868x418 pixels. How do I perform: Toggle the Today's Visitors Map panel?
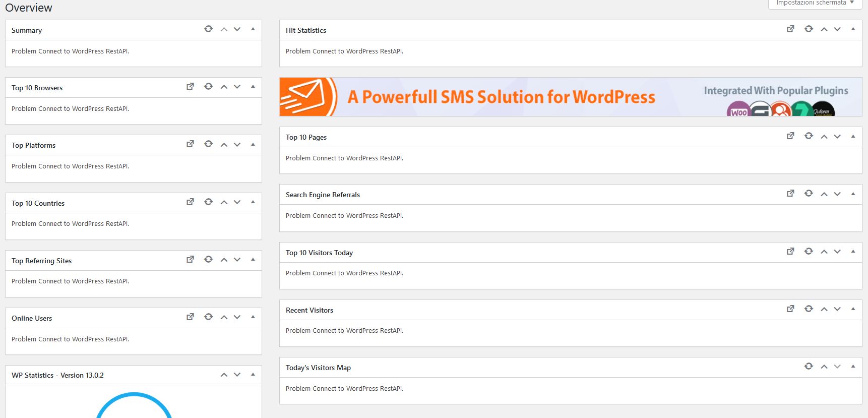[x=853, y=367]
